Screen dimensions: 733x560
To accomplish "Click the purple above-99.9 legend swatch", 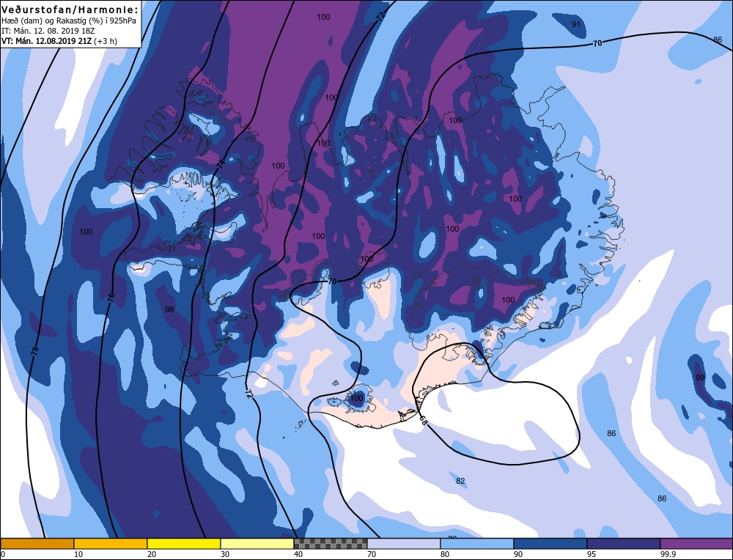I will point(696,543).
